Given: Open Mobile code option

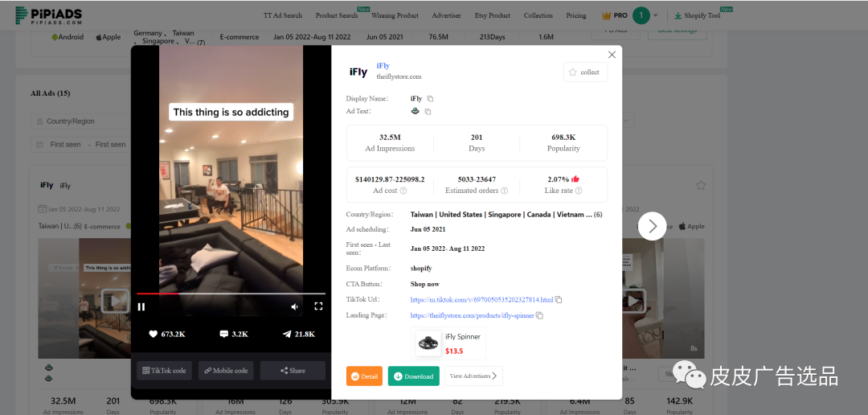Looking at the screenshot, I should click(x=226, y=371).
